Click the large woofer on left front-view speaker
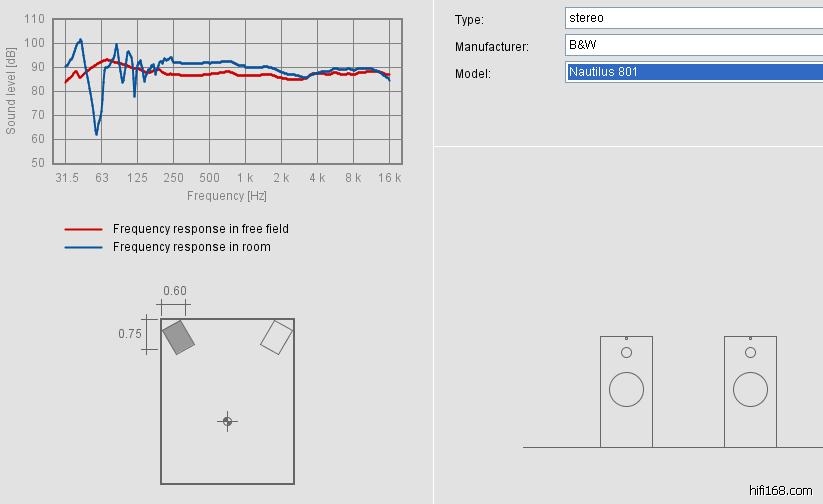 (x=626, y=389)
